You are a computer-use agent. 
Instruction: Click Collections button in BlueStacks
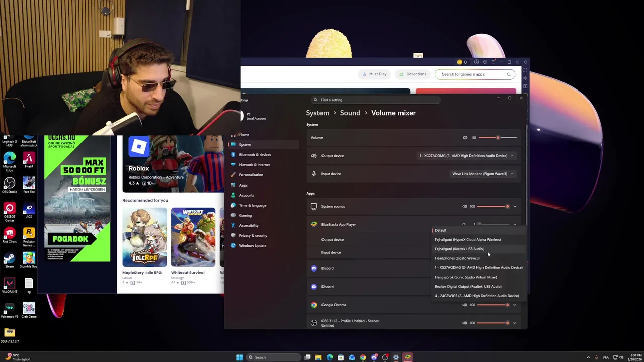[x=413, y=74]
